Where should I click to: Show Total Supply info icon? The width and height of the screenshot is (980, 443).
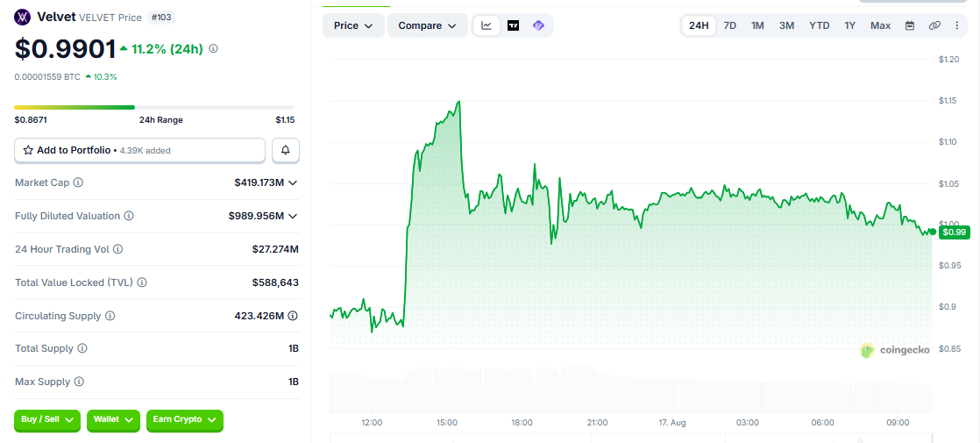82,348
